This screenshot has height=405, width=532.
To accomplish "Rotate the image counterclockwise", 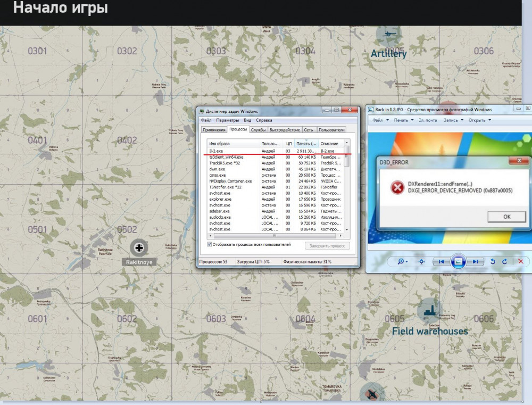I will click(x=493, y=261).
